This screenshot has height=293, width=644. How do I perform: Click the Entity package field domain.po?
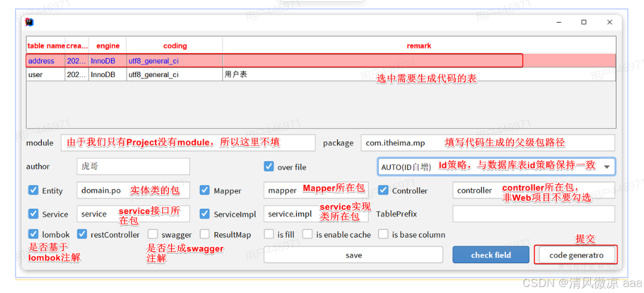(x=133, y=190)
